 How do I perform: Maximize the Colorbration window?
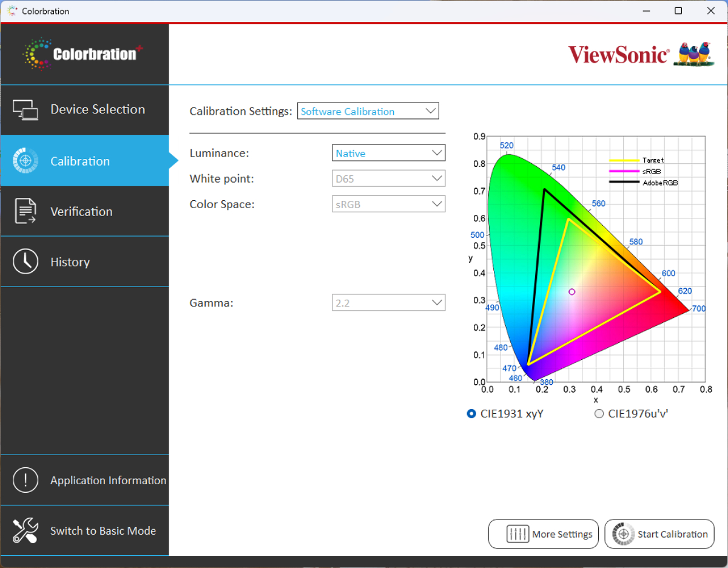point(678,11)
